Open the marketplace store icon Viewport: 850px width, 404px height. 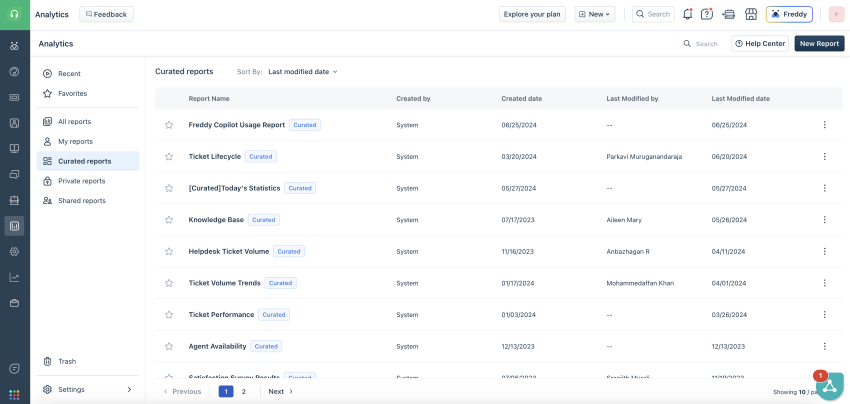(751, 15)
